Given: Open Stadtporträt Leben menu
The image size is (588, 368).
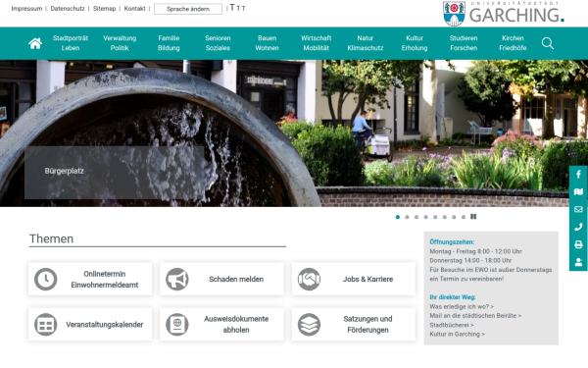Looking at the screenshot, I should (x=71, y=43).
